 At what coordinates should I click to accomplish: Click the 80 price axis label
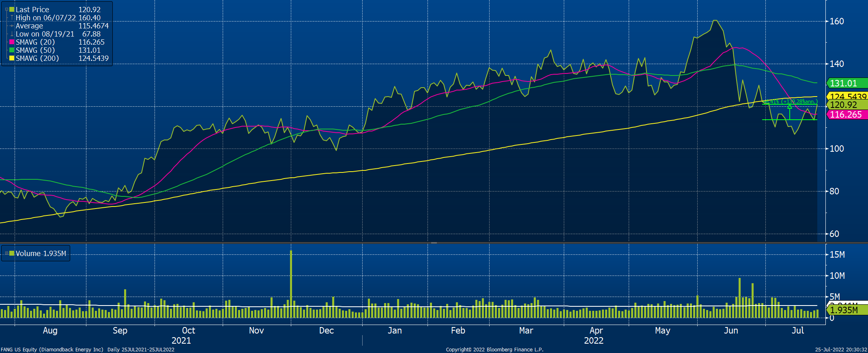834,191
